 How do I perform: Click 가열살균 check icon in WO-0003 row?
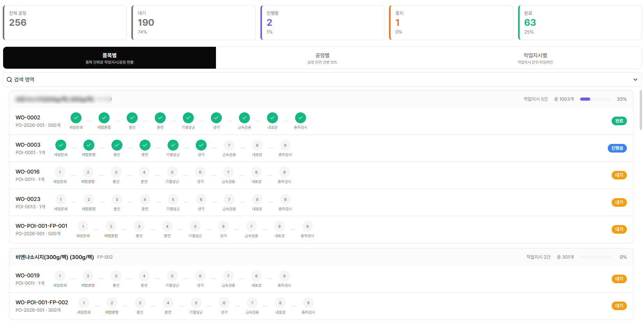(173, 145)
